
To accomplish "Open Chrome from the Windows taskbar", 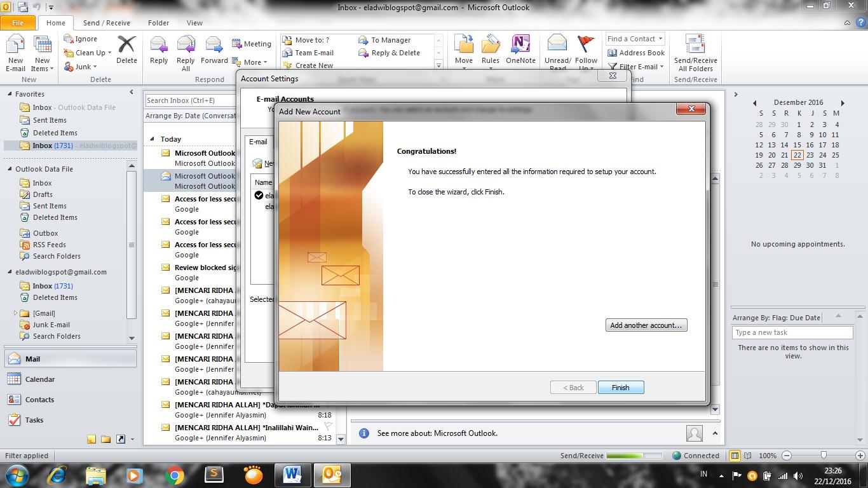I will (174, 475).
